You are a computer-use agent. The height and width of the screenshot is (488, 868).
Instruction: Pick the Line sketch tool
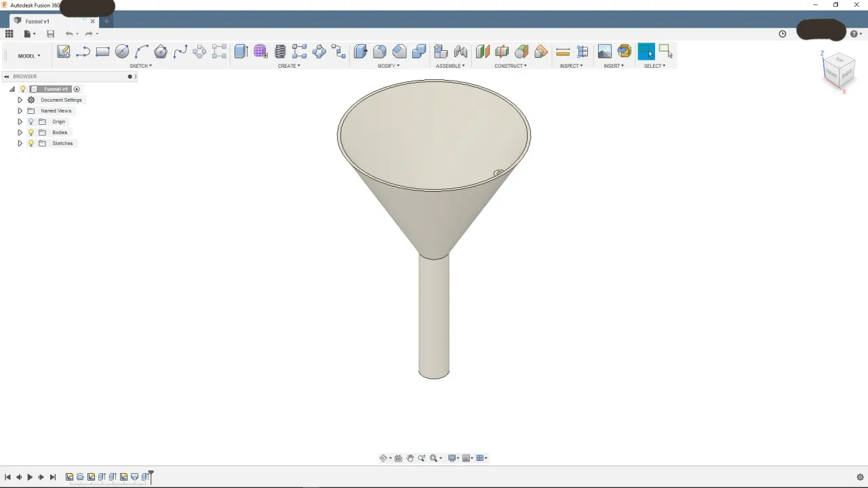[83, 52]
